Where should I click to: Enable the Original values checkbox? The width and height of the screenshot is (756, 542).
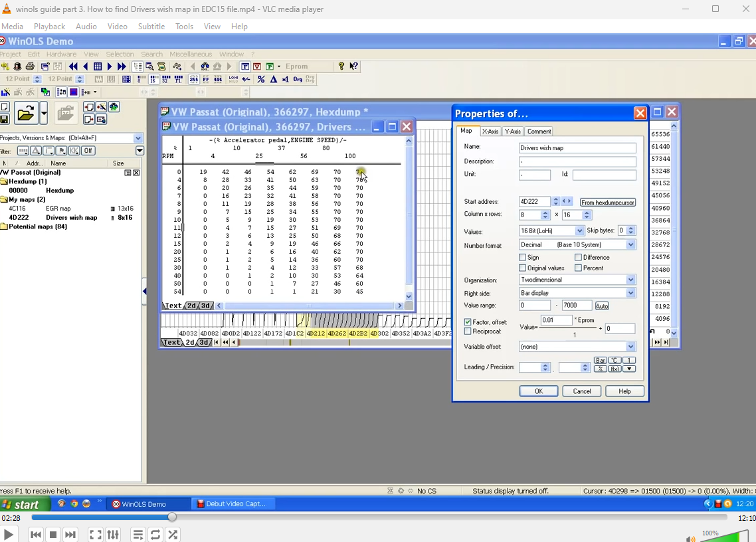tap(522, 268)
